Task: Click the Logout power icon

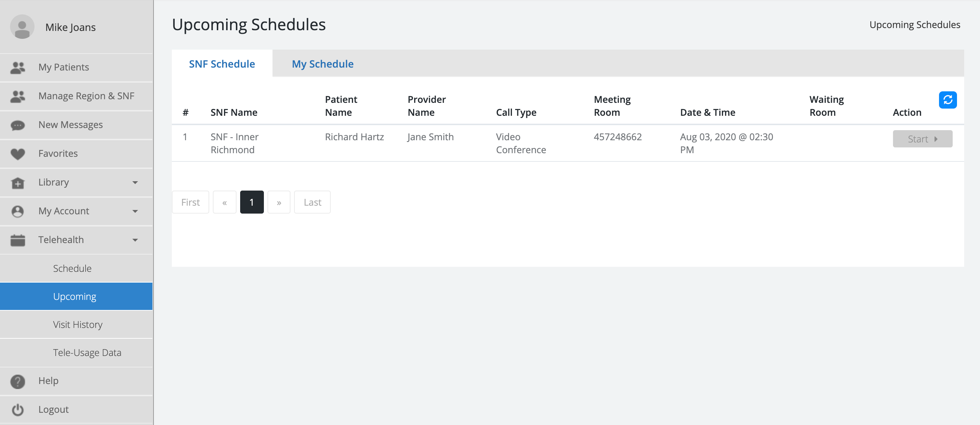Action: coord(18,410)
